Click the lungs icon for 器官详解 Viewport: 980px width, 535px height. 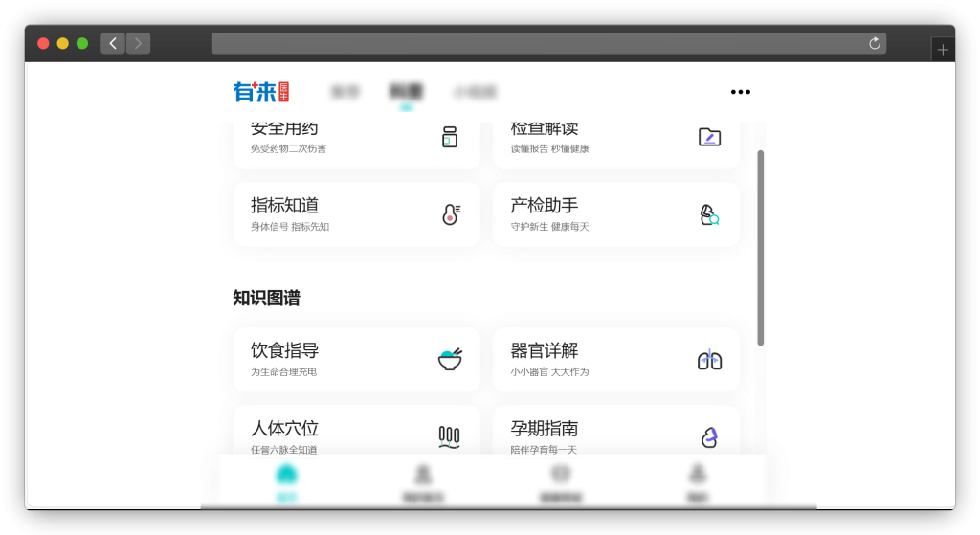(x=709, y=359)
